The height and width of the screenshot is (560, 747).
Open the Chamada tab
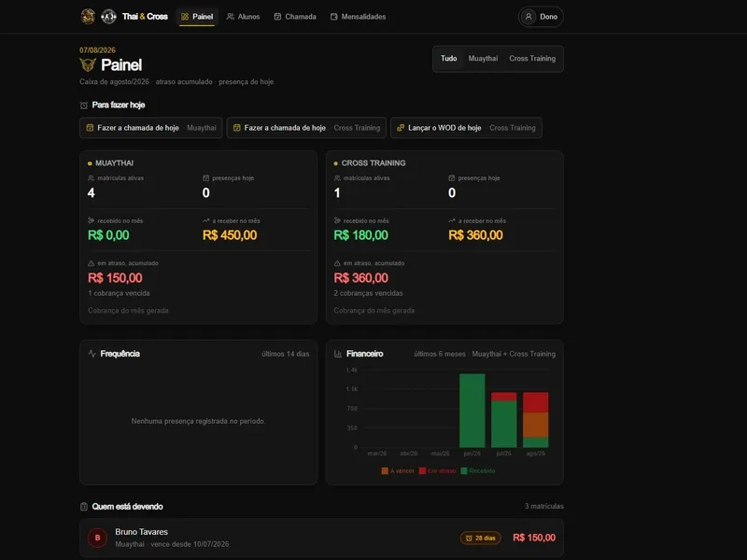pos(295,17)
